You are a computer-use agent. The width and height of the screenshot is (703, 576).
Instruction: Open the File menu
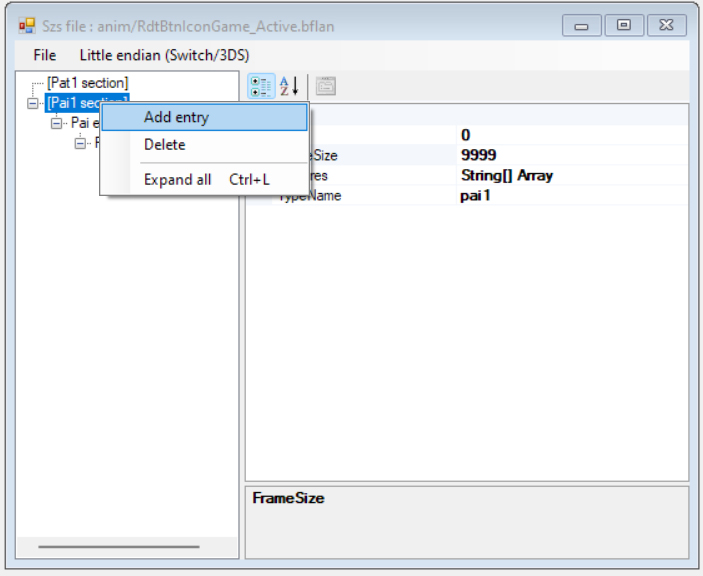tap(45, 55)
